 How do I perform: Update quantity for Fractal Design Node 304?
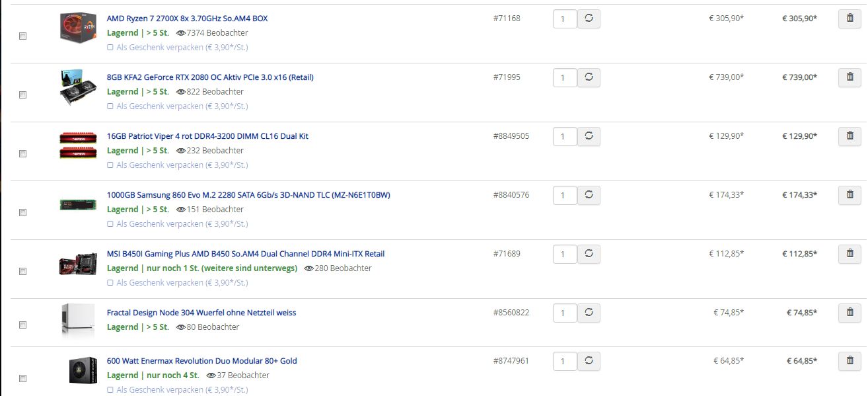coord(589,313)
